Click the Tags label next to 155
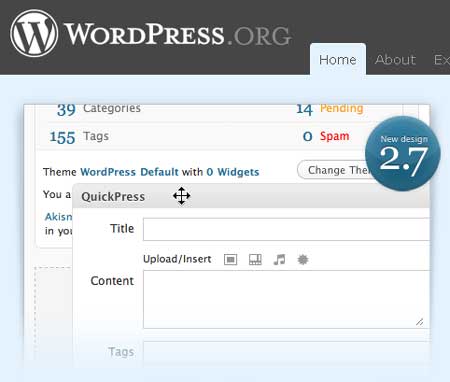Image resolution: width=450 pixels, height=382 pixels. (96, 136)
